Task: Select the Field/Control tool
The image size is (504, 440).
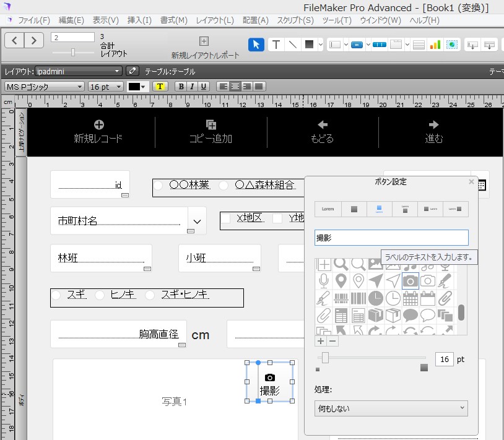Action: point(335,45)
